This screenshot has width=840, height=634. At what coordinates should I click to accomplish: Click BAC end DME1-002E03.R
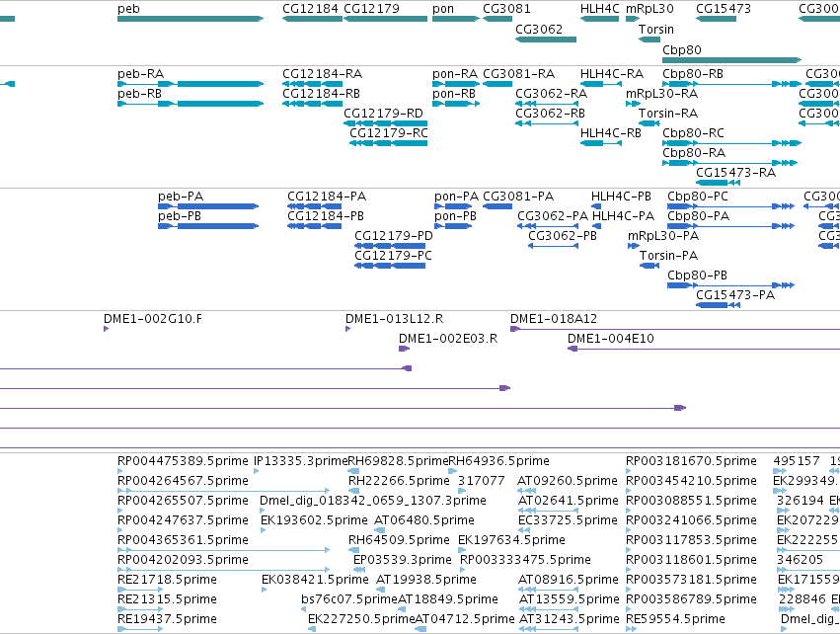[x=448, y=340]
